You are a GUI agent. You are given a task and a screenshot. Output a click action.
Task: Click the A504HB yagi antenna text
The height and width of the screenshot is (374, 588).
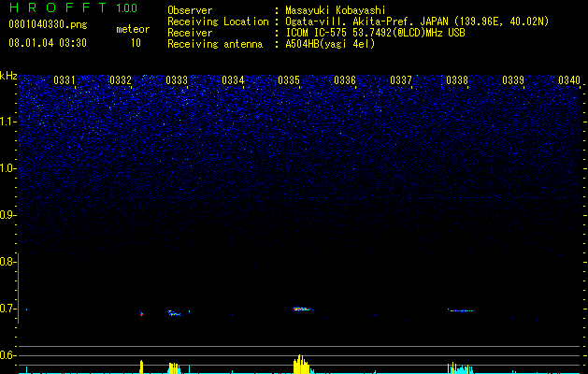tap(330, 44)
